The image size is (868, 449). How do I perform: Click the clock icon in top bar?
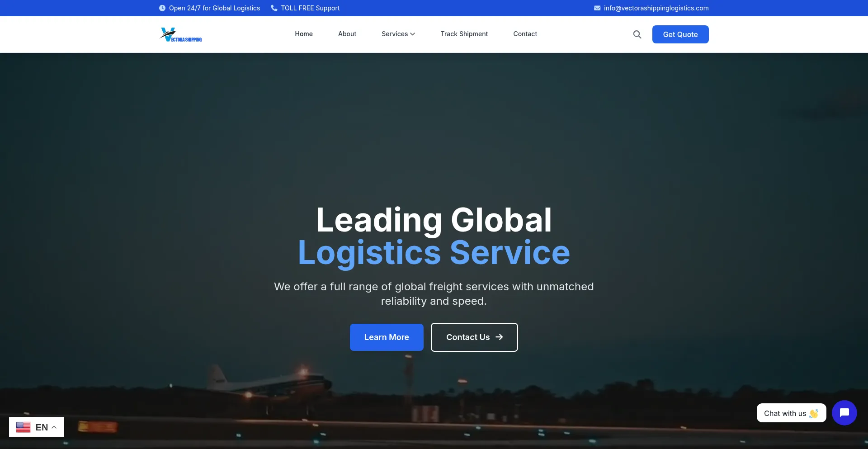click(162, 8)
